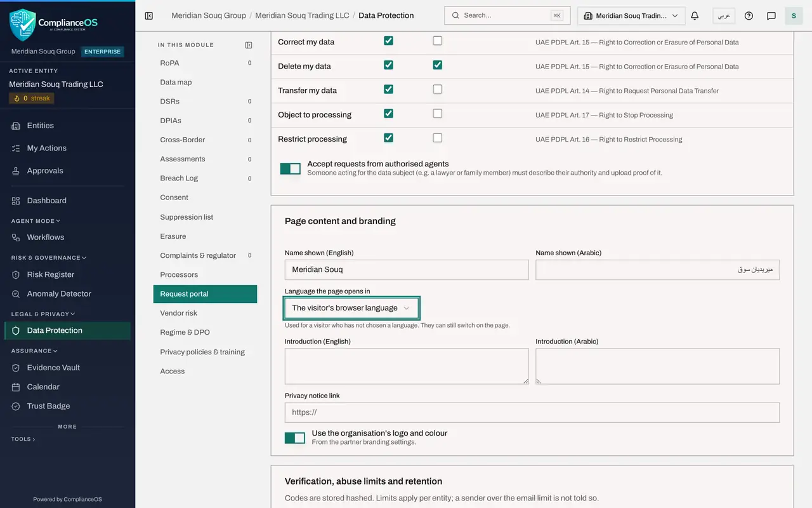812x508 pixels.
Task: Click the Privacy notice link field
Action: [x=532, y=412]
